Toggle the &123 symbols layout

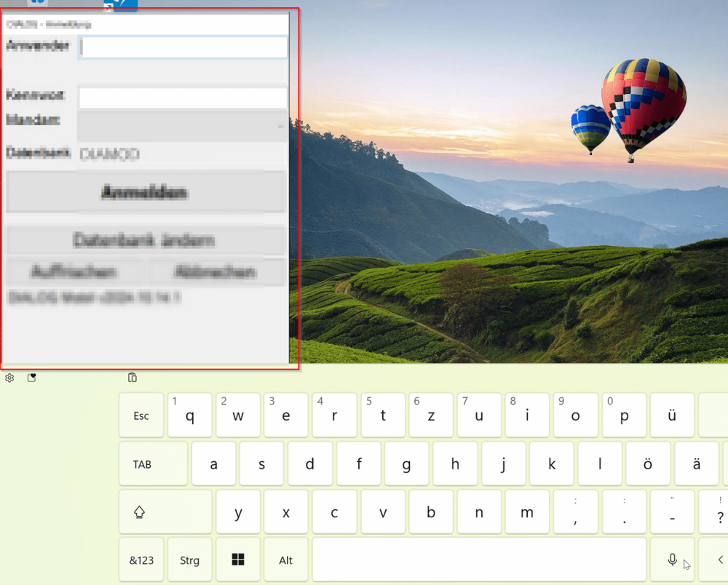(141, 560)
